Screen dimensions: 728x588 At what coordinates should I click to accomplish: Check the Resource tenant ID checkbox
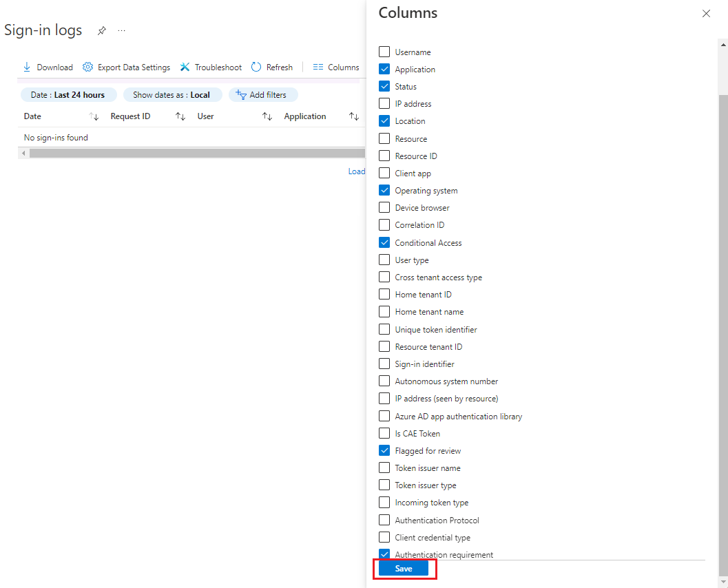coord(384,347)
